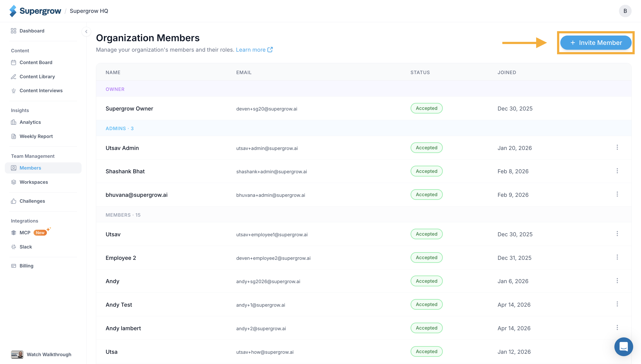
Task: Click the Supergrow HQ organization name
Action: click(89, 11)
